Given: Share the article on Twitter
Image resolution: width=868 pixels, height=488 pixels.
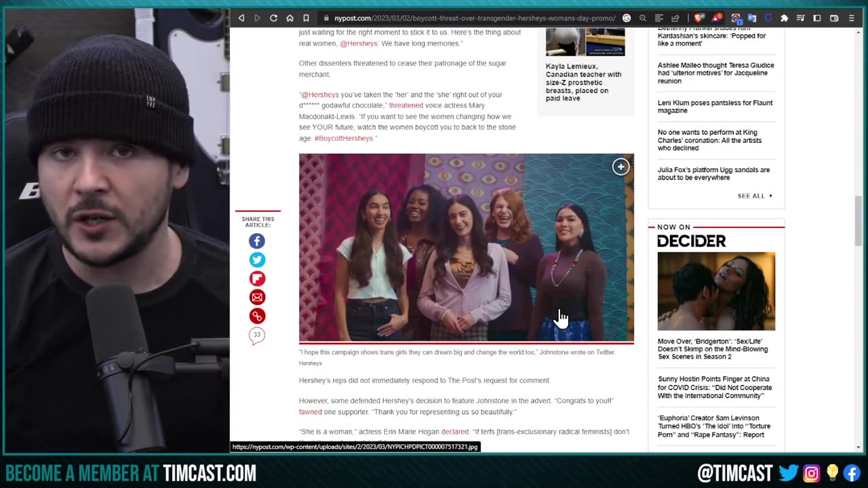Looking at the screenshot, I should 257,260.
